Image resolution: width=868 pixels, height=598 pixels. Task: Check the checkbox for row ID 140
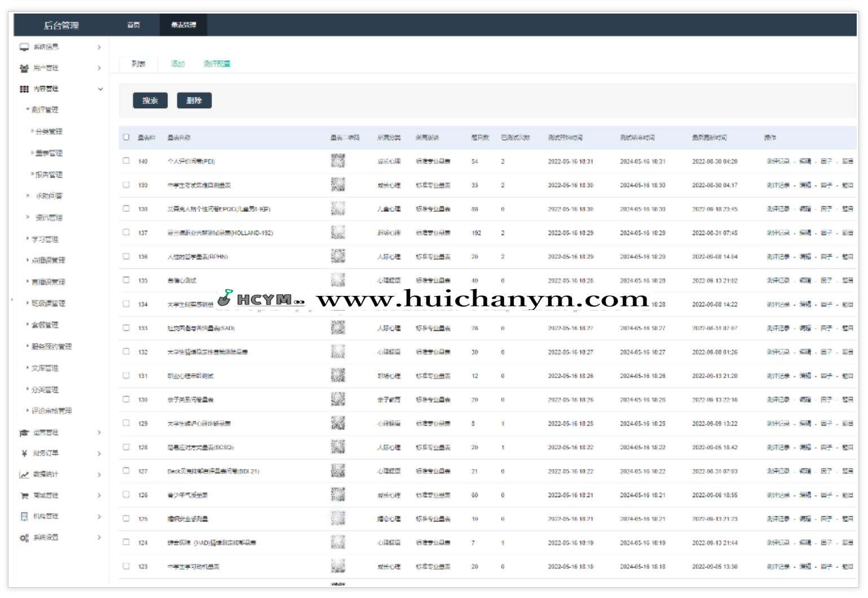pos(126,161)
